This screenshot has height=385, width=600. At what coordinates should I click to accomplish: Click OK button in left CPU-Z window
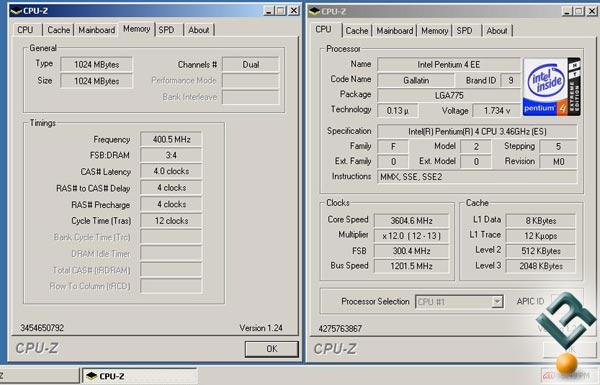click(x=272, y=349)
